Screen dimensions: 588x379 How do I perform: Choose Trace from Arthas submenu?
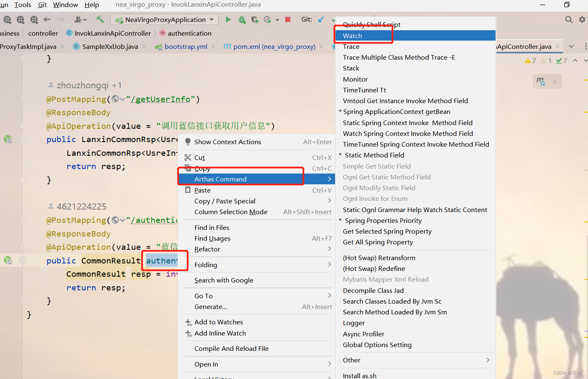(x=415, y=46)
